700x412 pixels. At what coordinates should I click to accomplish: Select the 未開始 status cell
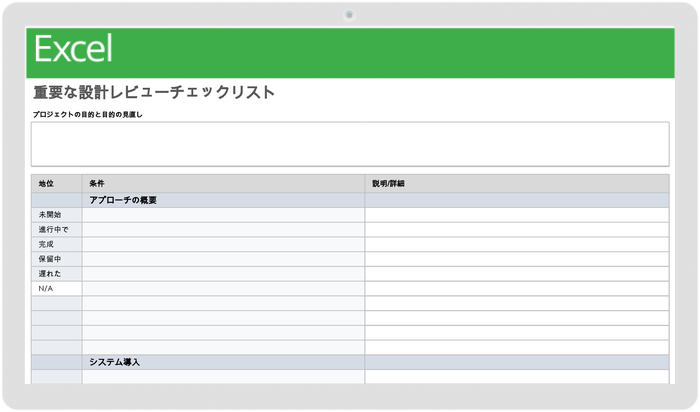coord(50,215)
